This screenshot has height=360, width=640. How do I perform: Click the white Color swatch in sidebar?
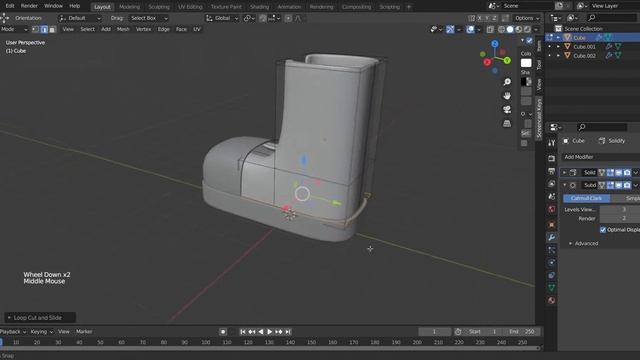click(x=526, y=63)
